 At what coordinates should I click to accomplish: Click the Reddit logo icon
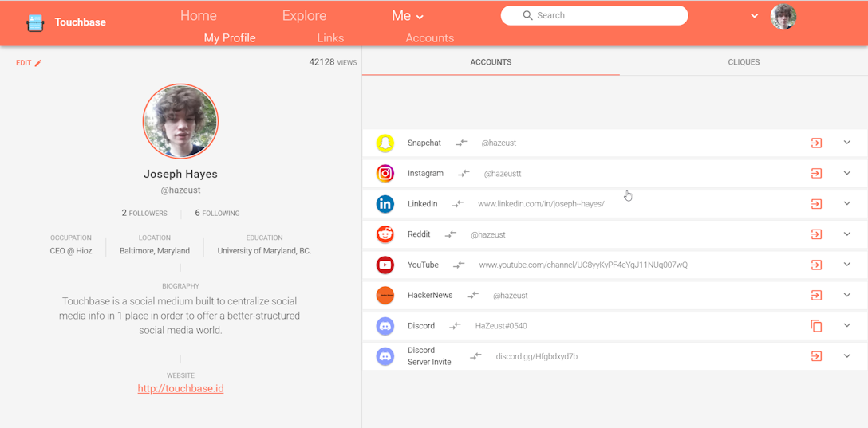pos(385,234)
